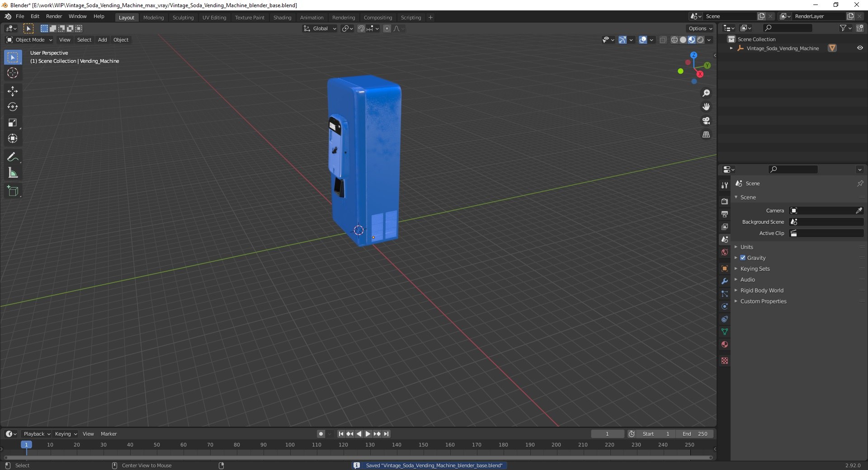Image resolution: width=868 pixels, height=470 pixels.
Task: Switch to the Shading workspace tab
Action: click(x=282, y=18)
